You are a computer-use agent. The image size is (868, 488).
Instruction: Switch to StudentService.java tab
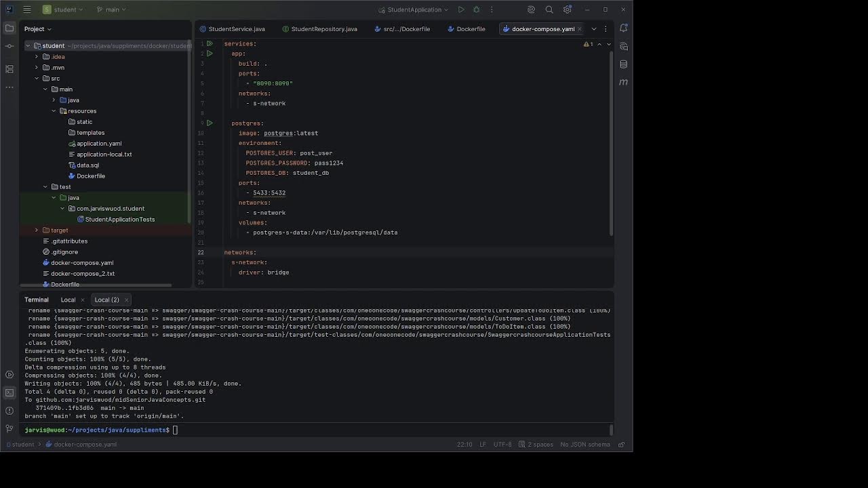232,29
